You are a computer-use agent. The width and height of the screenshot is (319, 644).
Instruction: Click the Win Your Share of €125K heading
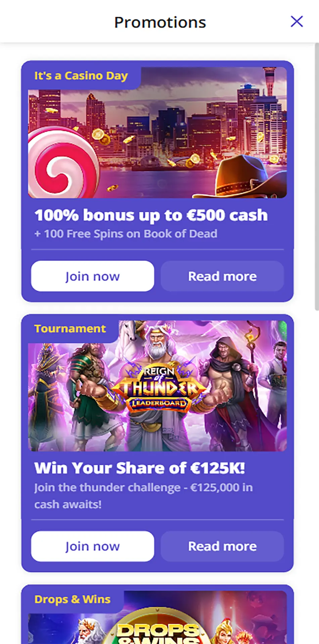point(140,468)
